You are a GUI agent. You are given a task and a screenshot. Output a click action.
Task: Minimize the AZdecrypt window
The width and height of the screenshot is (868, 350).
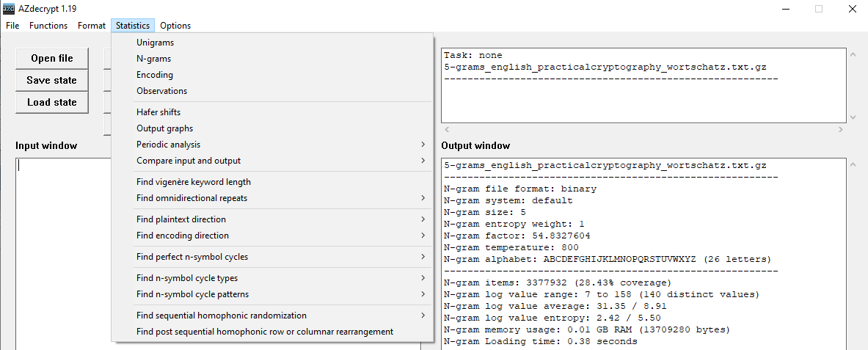(786, 9)
